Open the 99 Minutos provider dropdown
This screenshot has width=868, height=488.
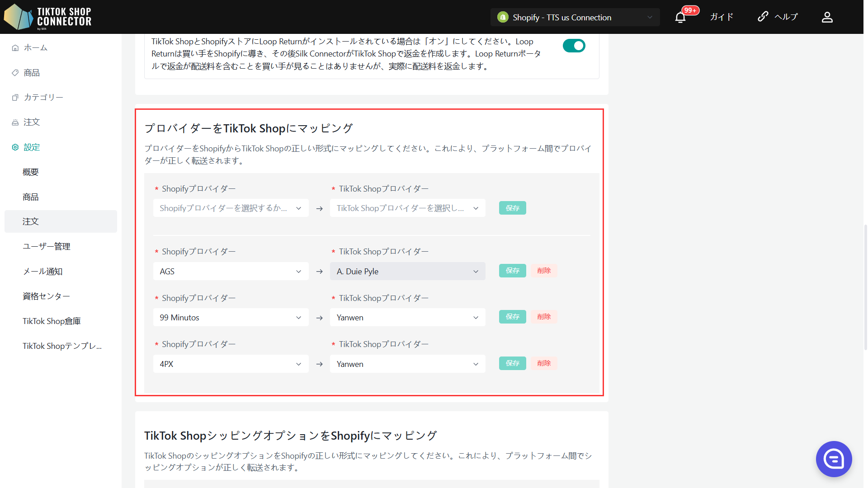[231, 317]
